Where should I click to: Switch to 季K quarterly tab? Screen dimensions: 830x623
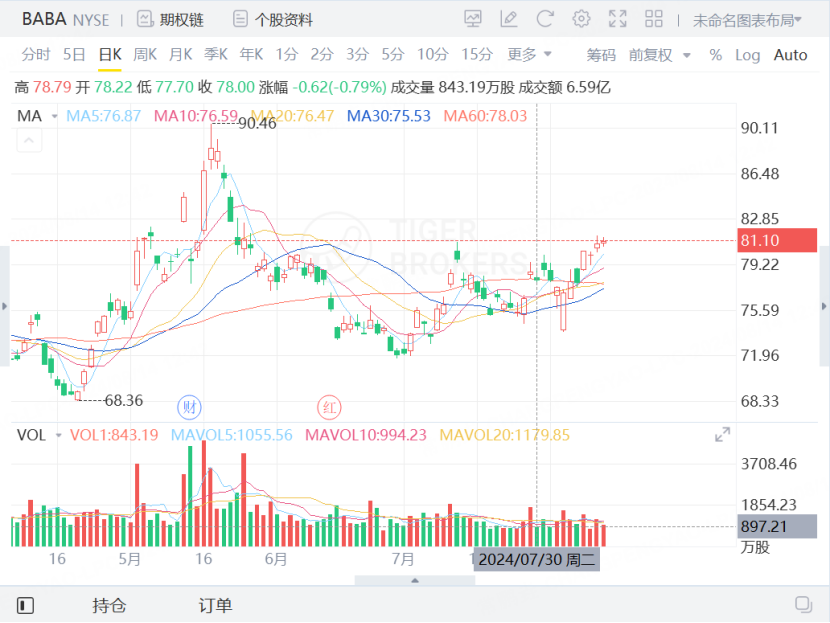216,54
